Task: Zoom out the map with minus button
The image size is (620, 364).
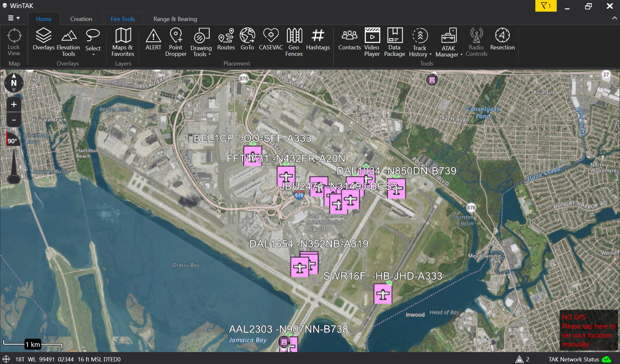Action: click(x=14, y=120)
